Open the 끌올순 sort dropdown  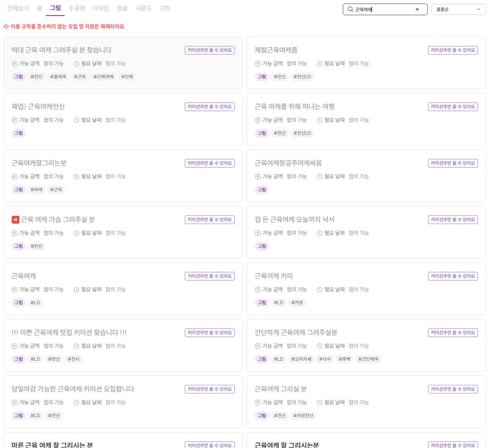458,9
